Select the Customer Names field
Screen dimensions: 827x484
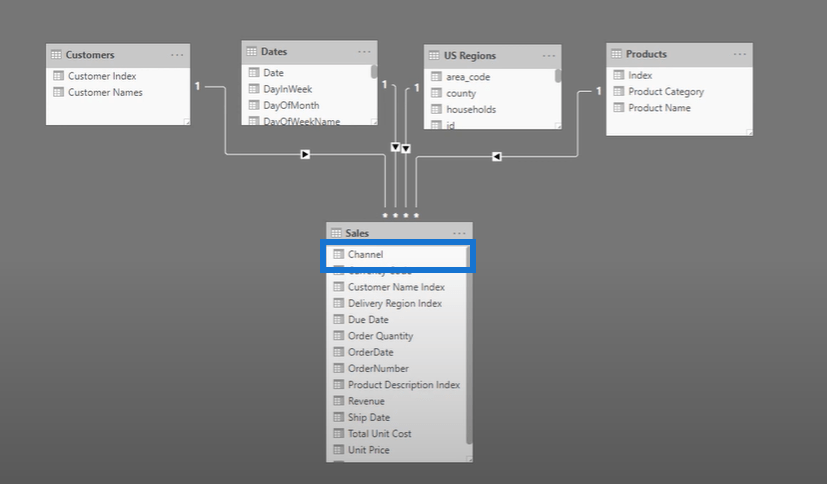tap(105, 92)
